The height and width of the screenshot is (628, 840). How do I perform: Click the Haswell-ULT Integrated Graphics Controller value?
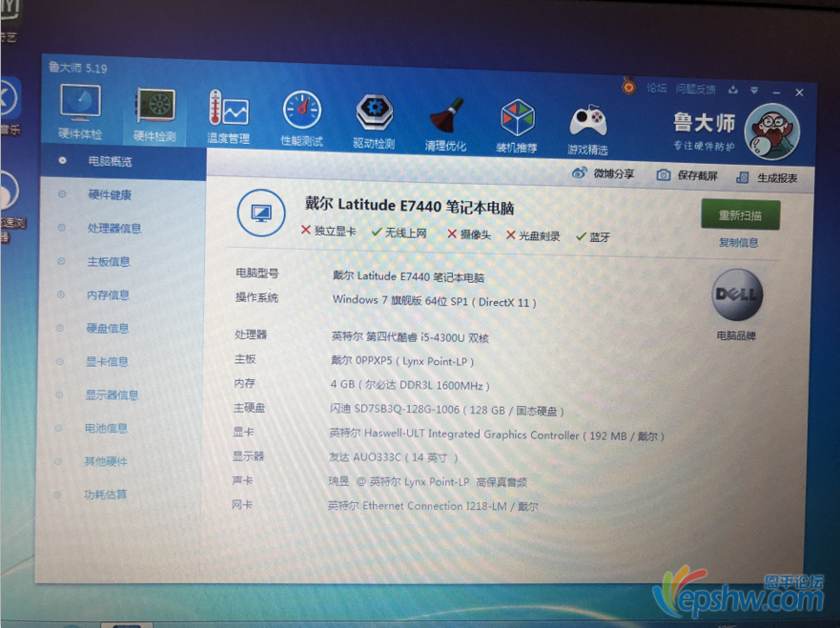click(x=497, y=435)
